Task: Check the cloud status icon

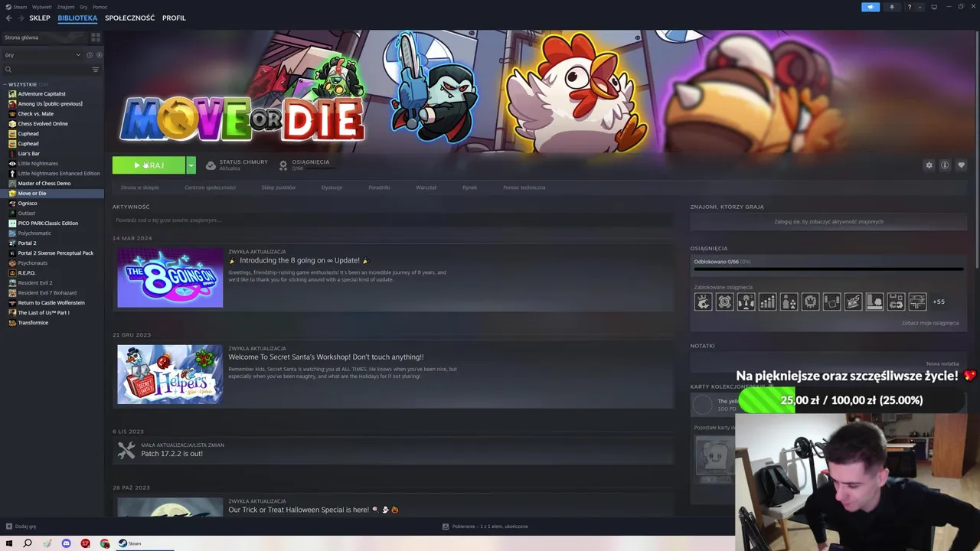Action: tap(211, 165)
